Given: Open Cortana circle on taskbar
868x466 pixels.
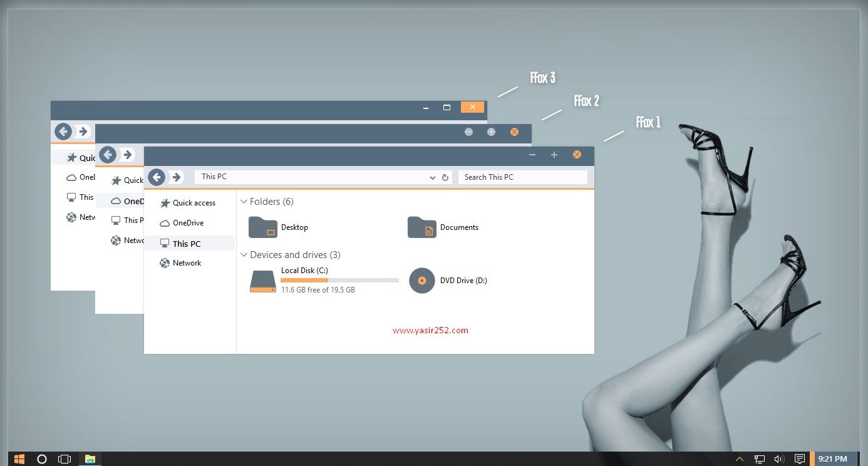Looking at the screenshot, I should click(42, 459).
